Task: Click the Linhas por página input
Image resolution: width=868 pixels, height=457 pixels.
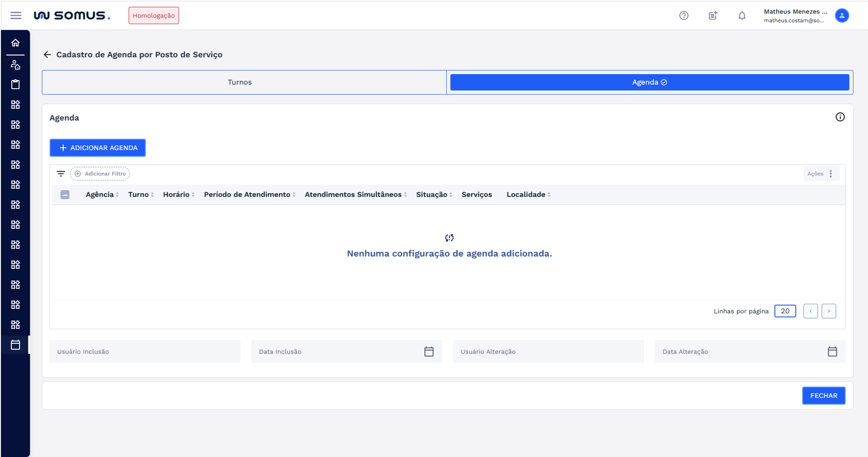Action: coord(785,311)
